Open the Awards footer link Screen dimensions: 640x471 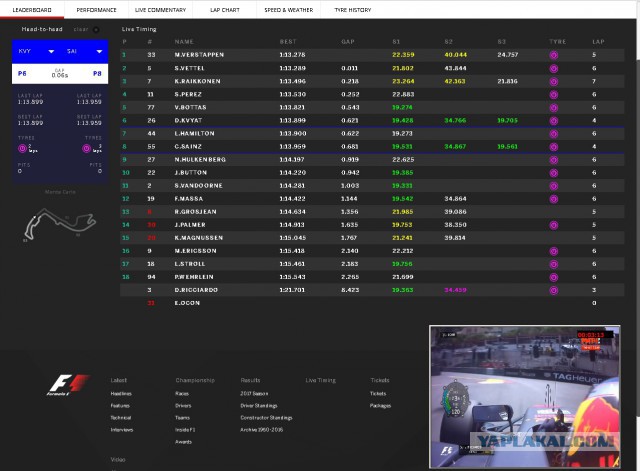tap(183, 442)
